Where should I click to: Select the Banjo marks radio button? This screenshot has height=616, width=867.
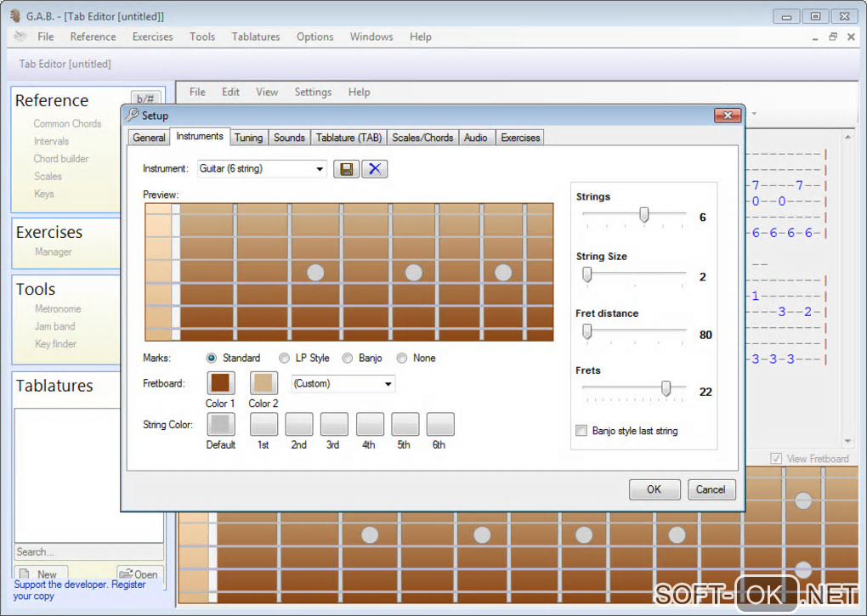coord(348,359)
